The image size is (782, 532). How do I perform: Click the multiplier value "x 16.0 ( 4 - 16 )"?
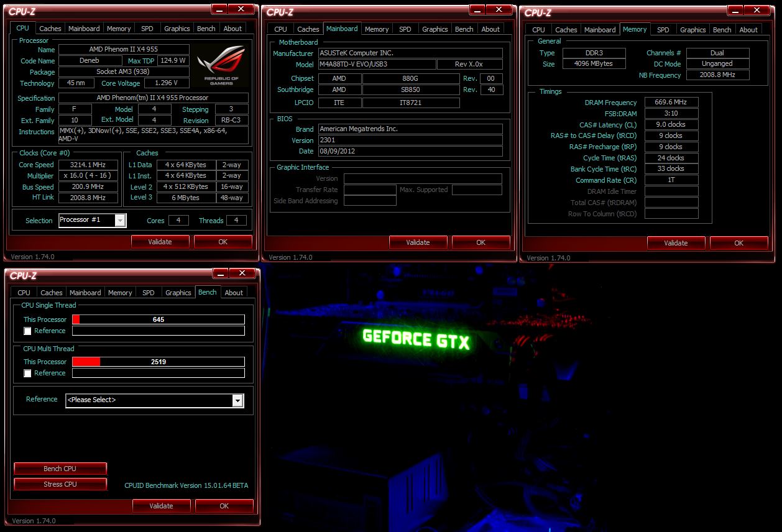(88, 176)
